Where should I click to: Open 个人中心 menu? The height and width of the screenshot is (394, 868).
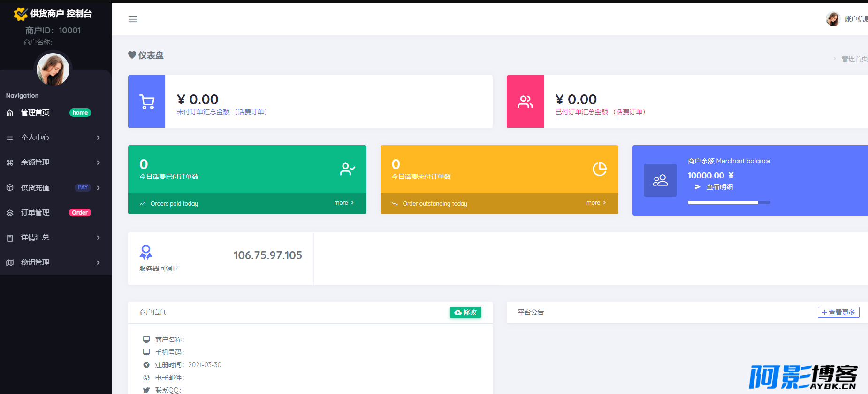(x=35, y=138)
